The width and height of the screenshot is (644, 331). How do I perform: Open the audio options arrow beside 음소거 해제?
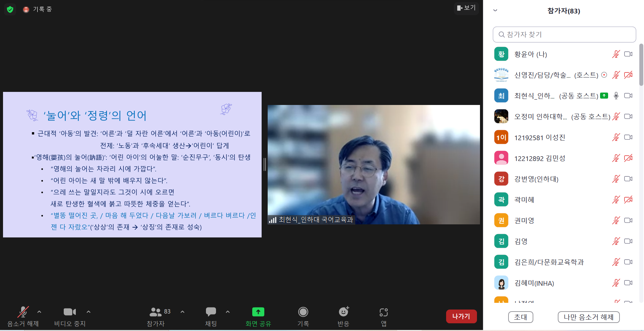click(x=39, y=312)
